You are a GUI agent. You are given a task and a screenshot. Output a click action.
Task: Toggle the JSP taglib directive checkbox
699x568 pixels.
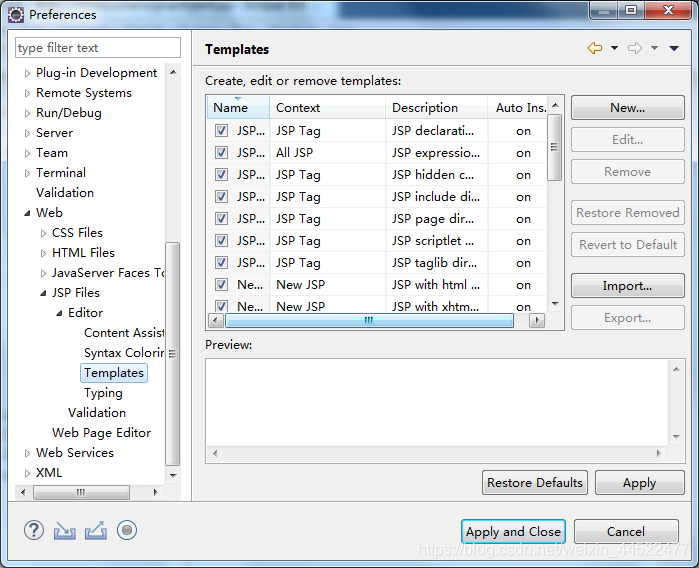pos(221,262)
